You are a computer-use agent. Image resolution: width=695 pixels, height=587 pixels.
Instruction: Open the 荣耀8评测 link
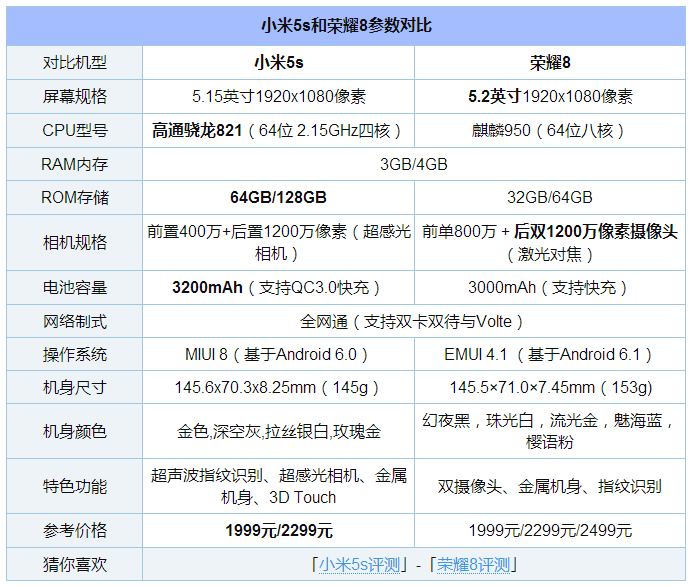(473, 564)
